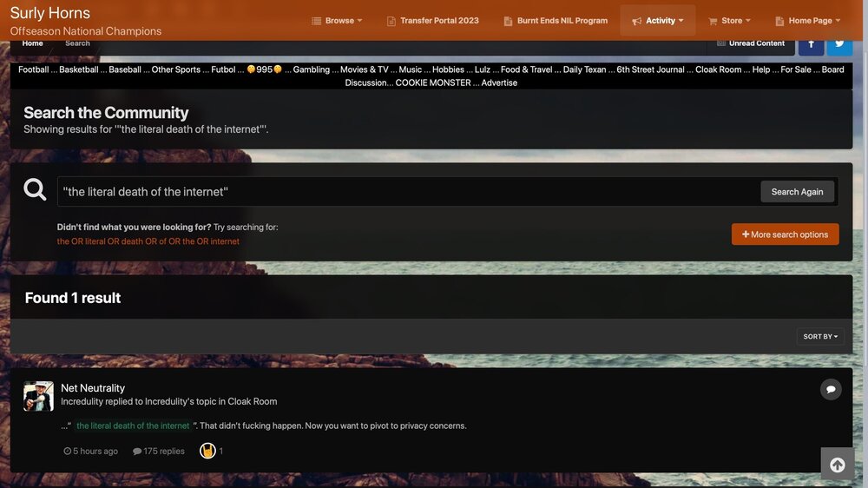Click the comment bubble icon on result
Image resolution: width=868 pixels, height=488 pixels.
831,389
